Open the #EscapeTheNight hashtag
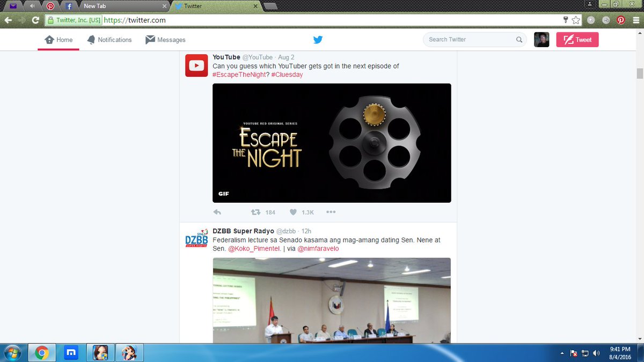This screenshot has width=644, height=362. pos(239,75)
